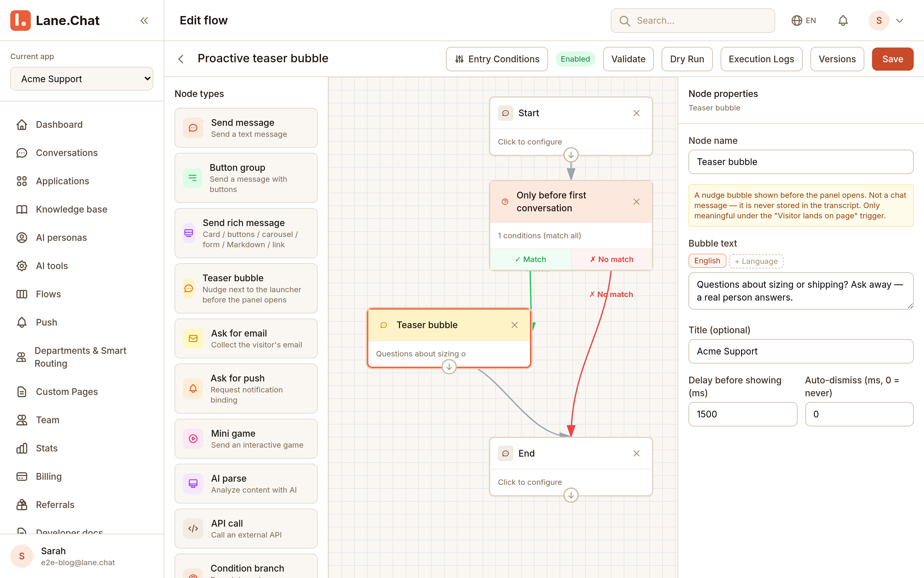Edit Delay before showing value 1500
Screen dimensions: 924x578
click(x=743, y=414)
